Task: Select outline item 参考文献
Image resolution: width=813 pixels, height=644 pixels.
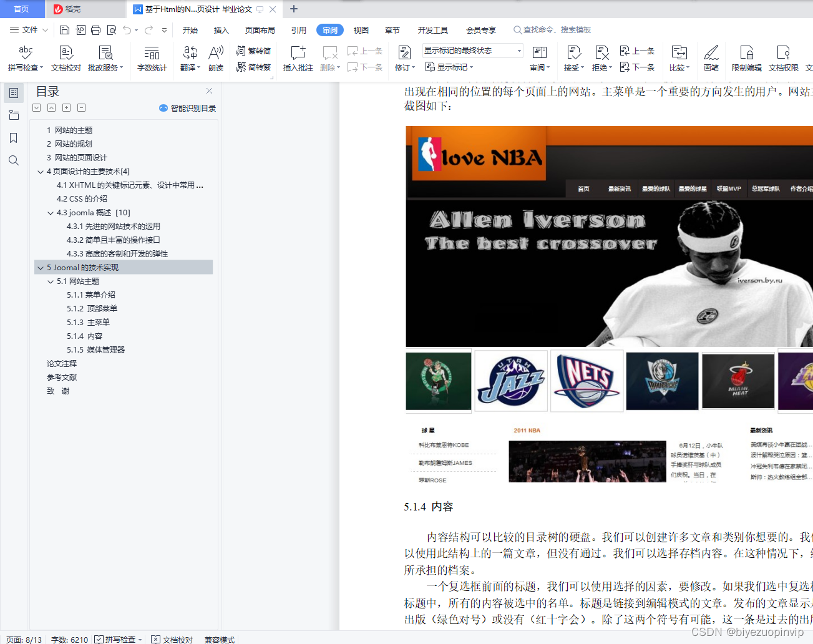Action: 62,378
